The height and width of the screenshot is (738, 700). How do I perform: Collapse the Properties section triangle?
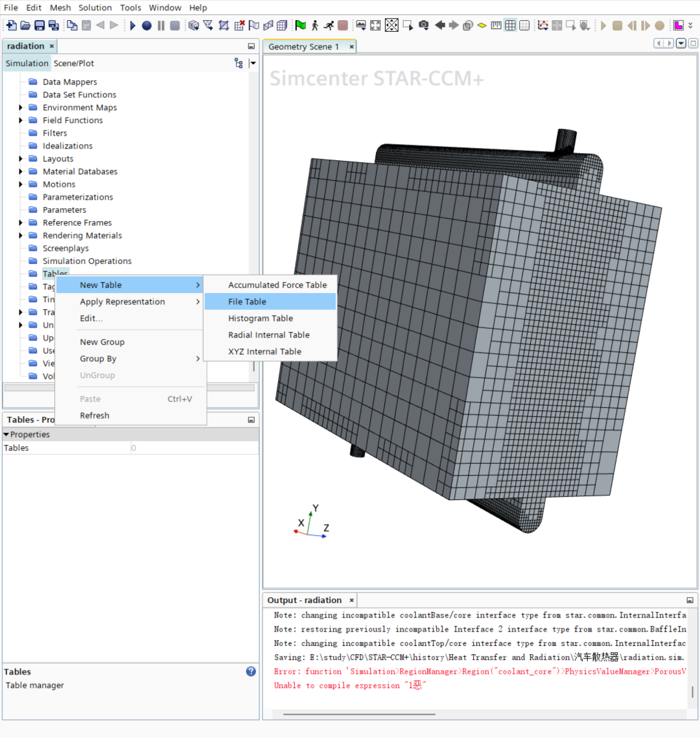point(6,434)
